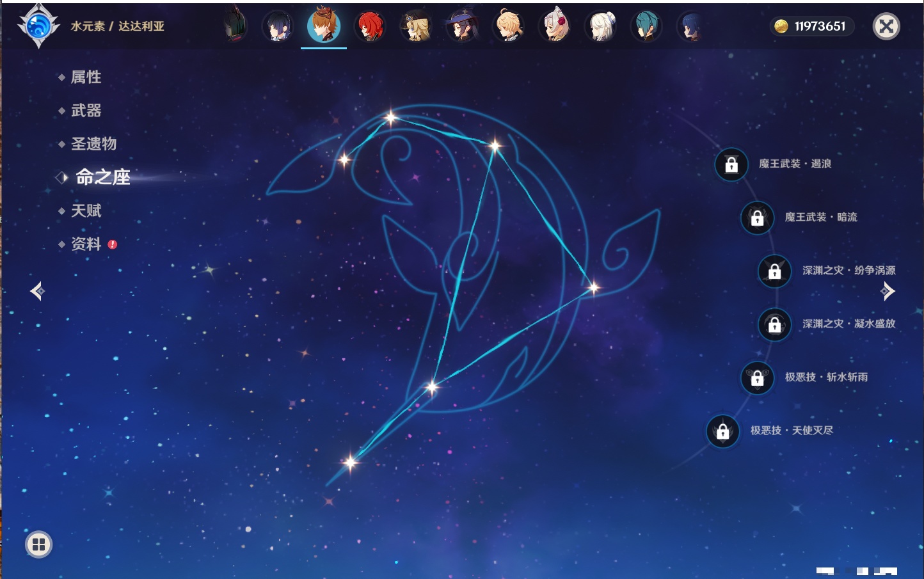Viewport: 924px width, 579px height.
Task: Click the gold Mora coin icon
Action: tap(781, 26)
